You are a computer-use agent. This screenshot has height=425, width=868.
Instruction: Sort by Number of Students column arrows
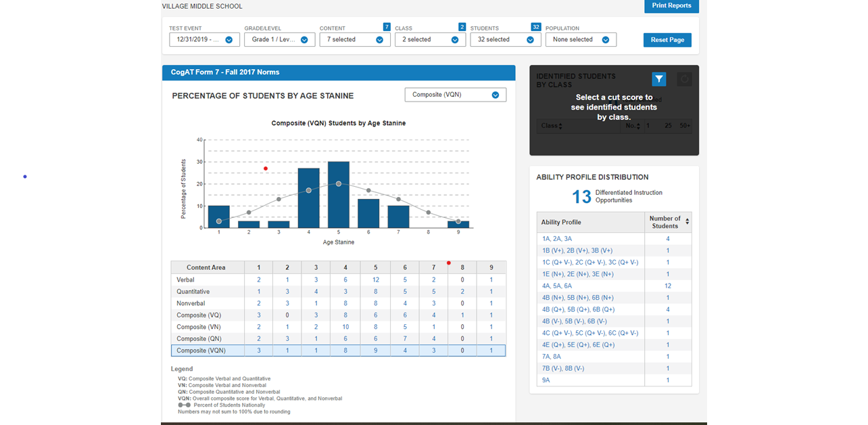tap(688, 222)
